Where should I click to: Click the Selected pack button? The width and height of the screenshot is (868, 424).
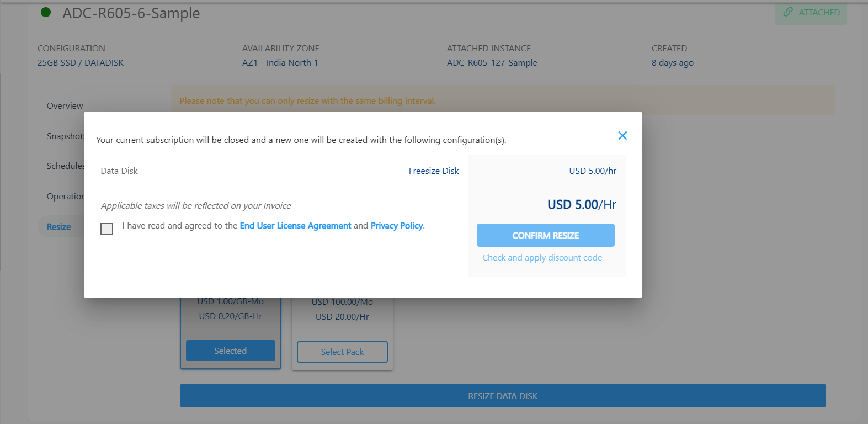point(230,351)
